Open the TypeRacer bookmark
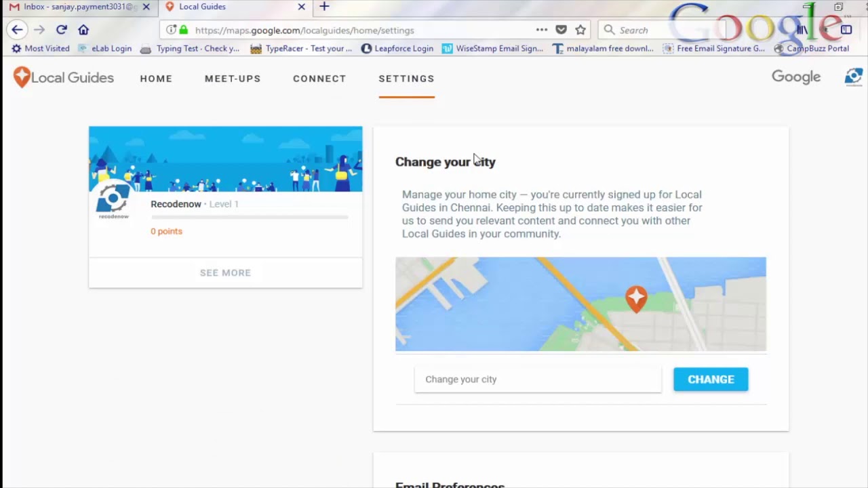The image size is (868, 488). [x=301, y=49]
